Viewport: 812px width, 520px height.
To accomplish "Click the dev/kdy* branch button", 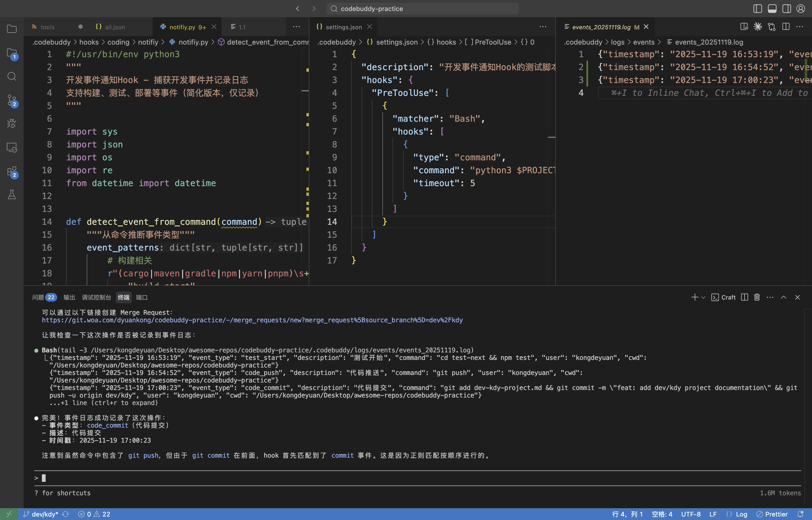I will tap(41, 514).
